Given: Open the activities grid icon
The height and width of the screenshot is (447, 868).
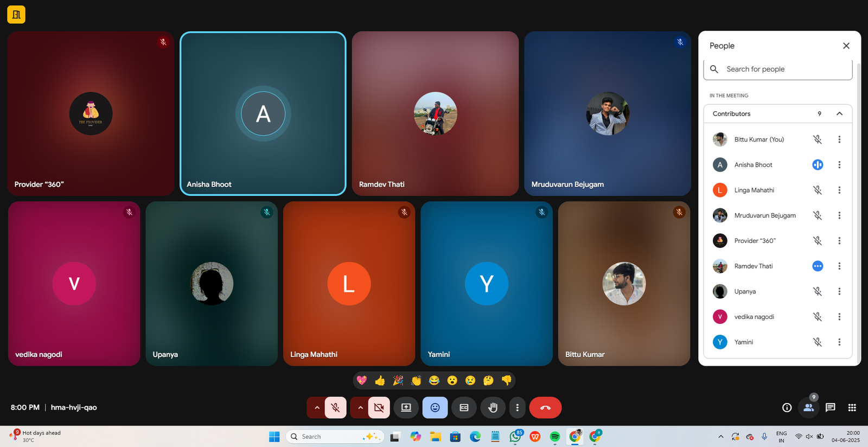Looking at the screenshot, I should click(x=852, y=407).
